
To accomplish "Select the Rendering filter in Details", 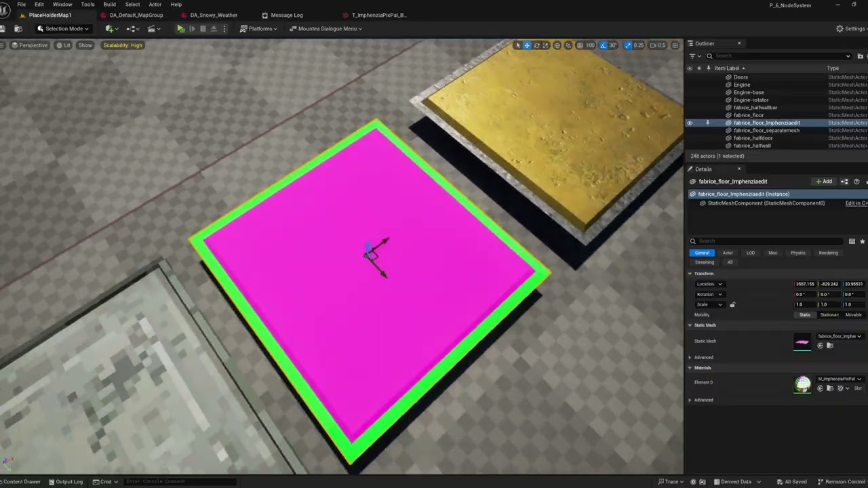I will (828, 253).
